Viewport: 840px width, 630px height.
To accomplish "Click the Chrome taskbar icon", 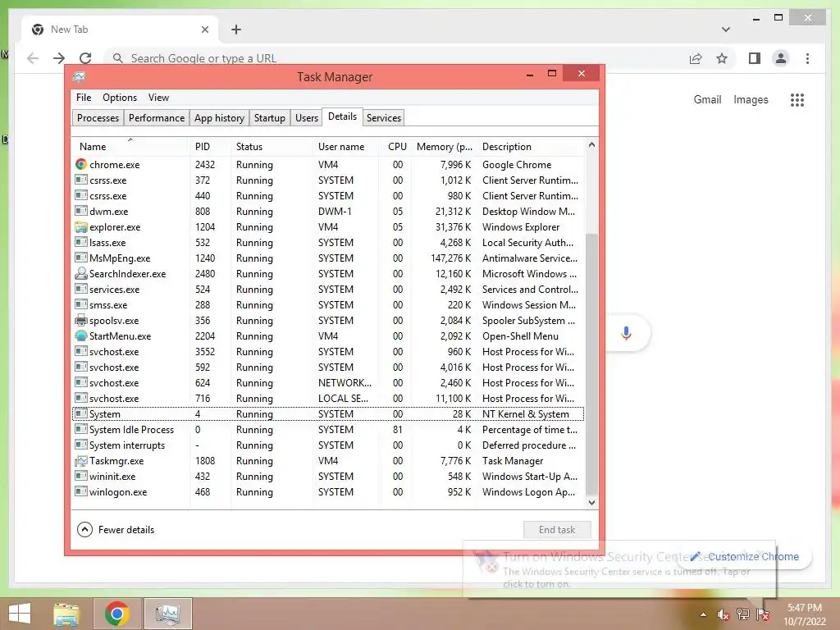I will [116, 614].
